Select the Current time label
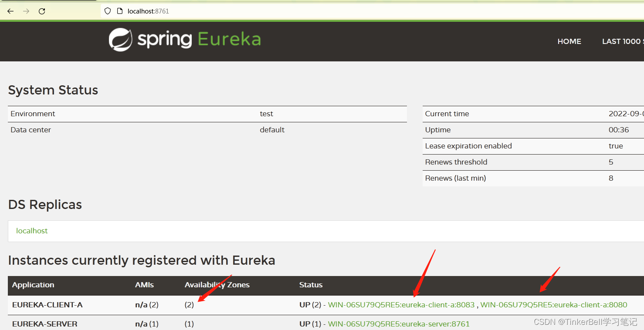 (447, 114)
